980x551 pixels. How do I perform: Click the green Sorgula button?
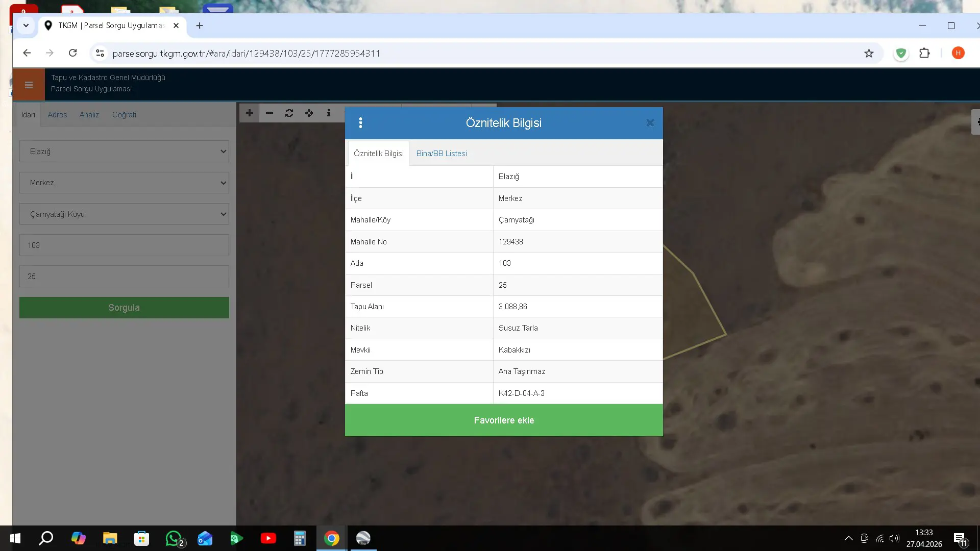[124, 308]
